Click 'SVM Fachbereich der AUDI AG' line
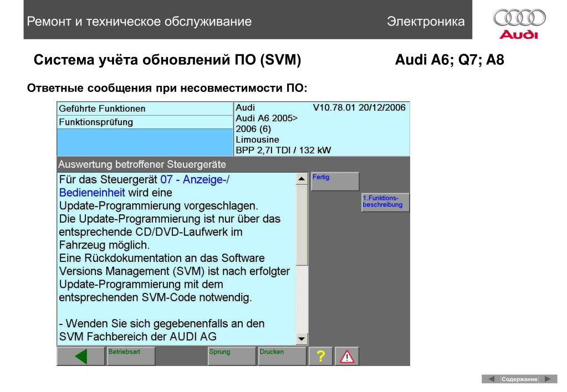The height and width of the screenshot is (392, 567). tap(138, 337)
